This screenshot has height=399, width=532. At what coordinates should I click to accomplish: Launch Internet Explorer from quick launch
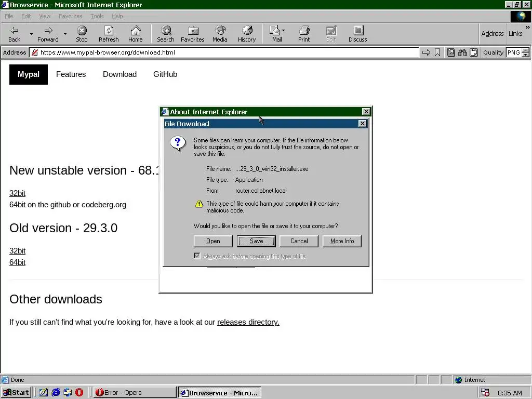pos(56,393)
